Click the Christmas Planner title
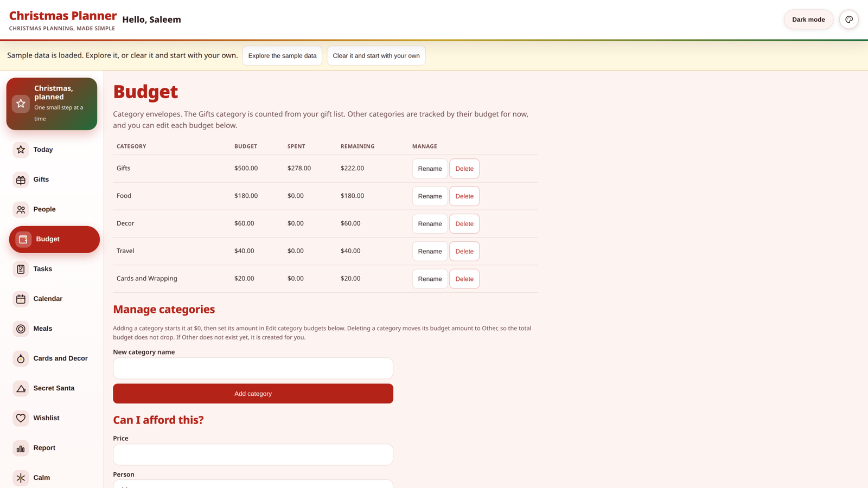 click(x=63, y=16)
